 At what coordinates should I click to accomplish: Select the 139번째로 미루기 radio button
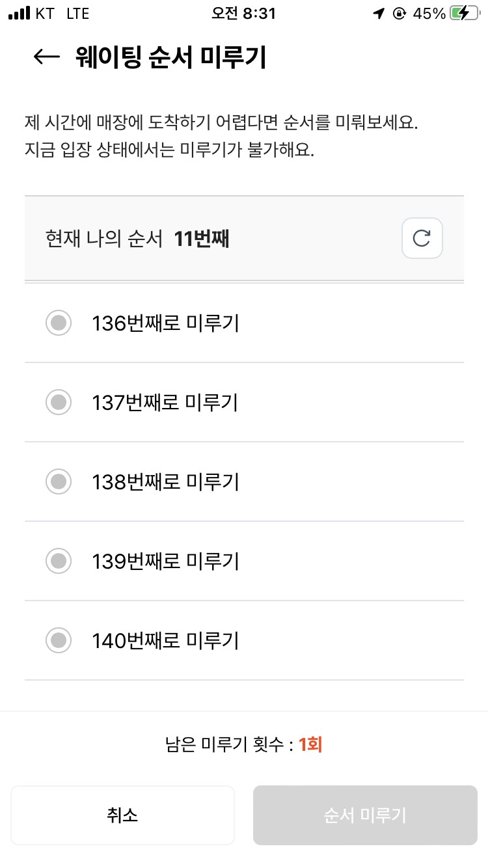coord(59,561)
